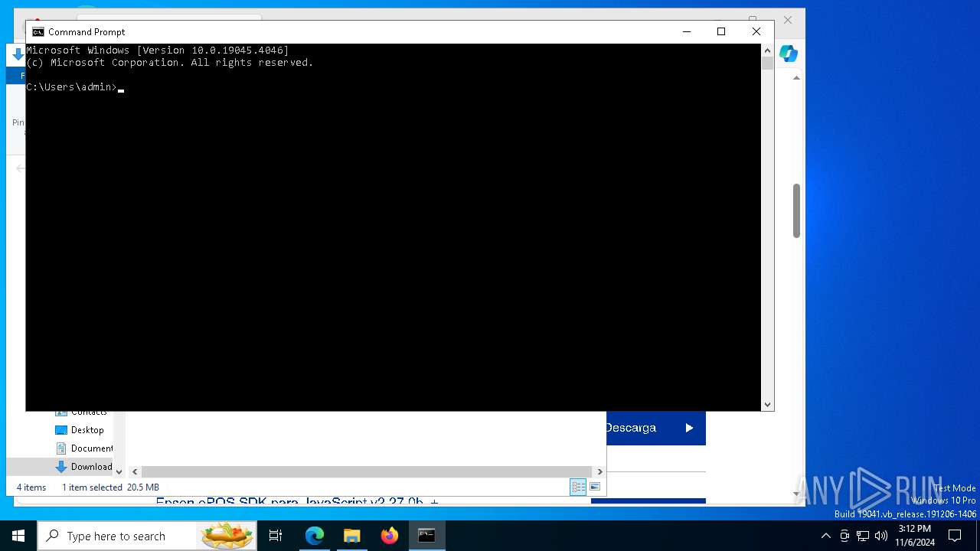This screenshot has width=980, height=551.
Task: Minimize the Command Prompt window
Action: coord(686,31)
